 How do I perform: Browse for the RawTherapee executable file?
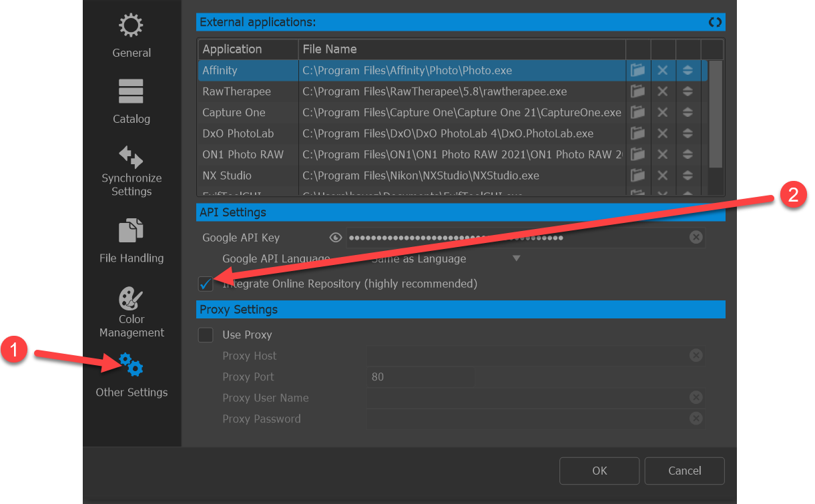tap(637, 91)
